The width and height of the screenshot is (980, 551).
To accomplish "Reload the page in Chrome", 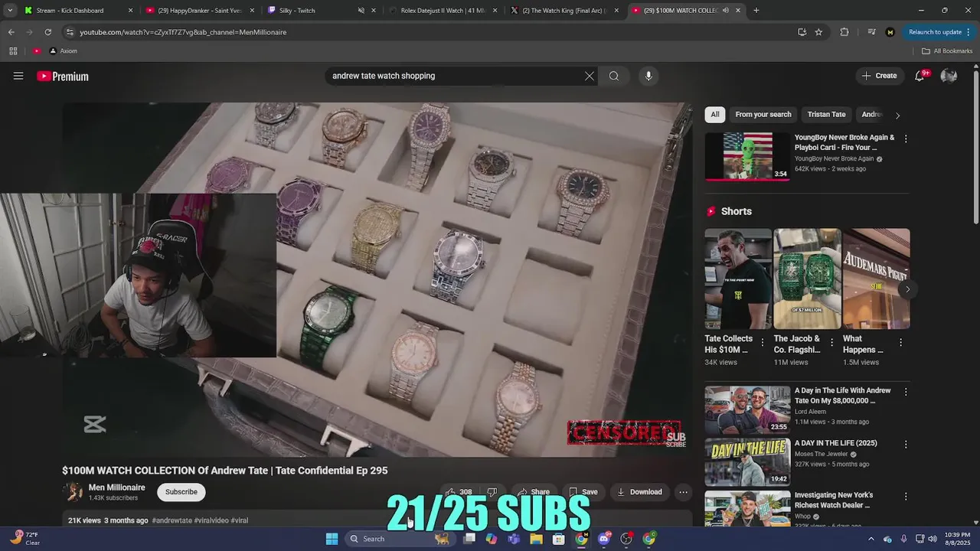I will click(x=47, y=32).
